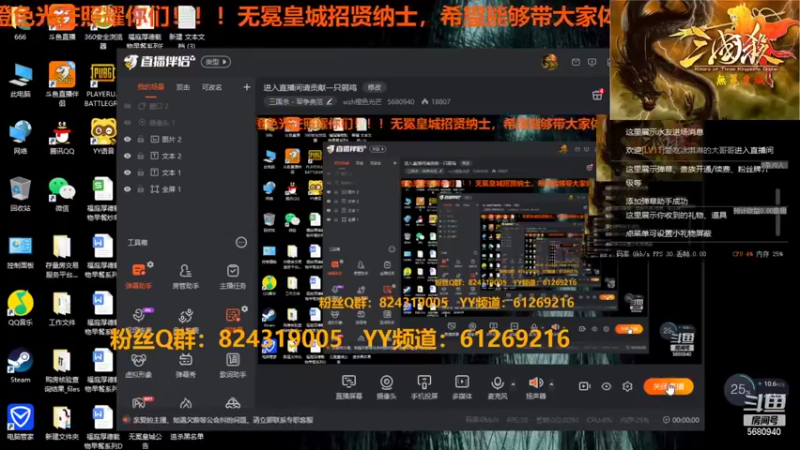This screenshot has width=800, height=450.
Task: Click the flame-shaped toolbox icon
Action: 186,404
